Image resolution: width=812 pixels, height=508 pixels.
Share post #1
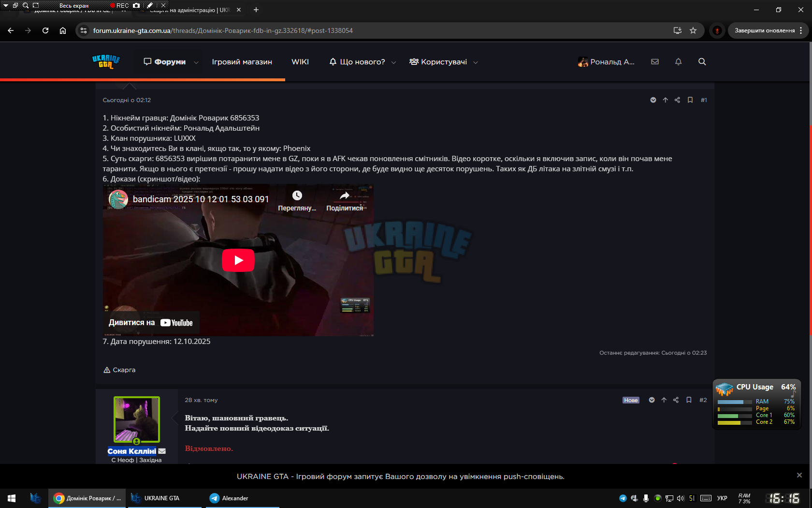click(x=678, y=100)
